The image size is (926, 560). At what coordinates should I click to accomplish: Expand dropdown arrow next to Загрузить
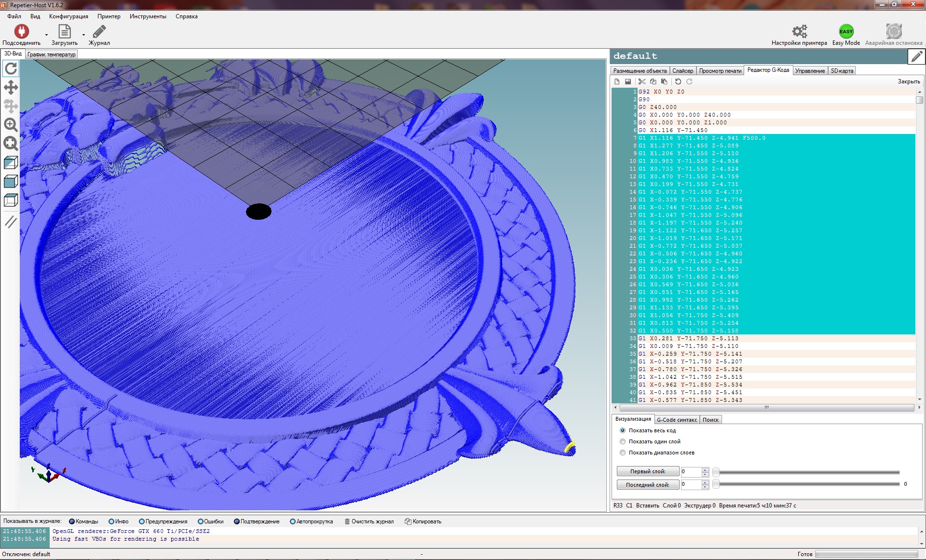point(83,35)
